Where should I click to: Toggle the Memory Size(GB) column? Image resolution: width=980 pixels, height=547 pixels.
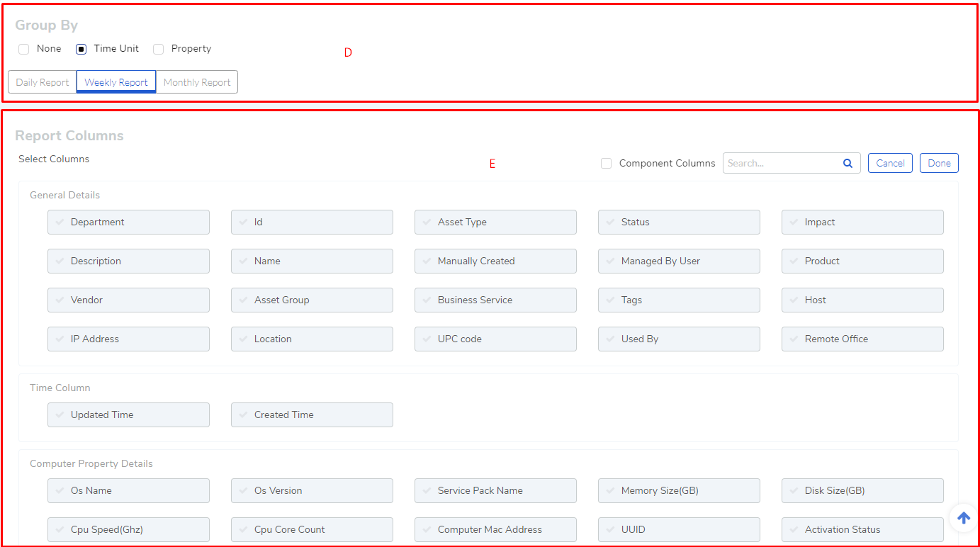pyautogui.click(x=679, y=490)
